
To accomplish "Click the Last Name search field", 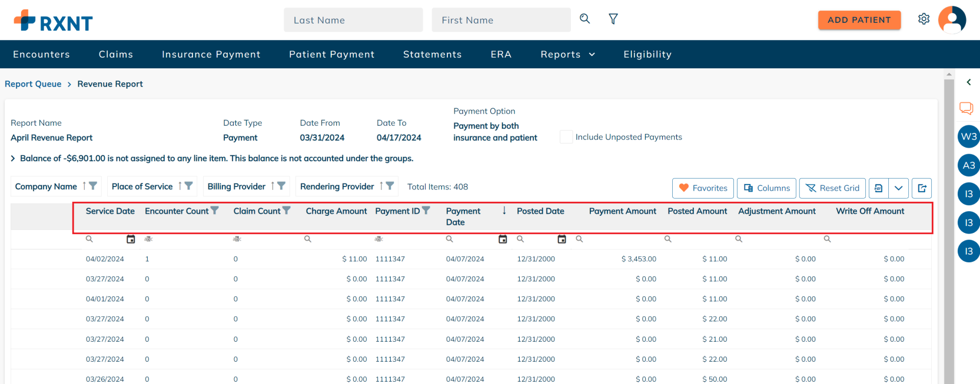I will pos(353,20).
